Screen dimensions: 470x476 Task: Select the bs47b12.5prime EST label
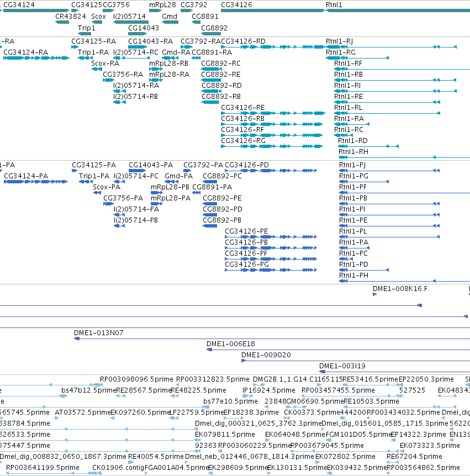[89, 390]
